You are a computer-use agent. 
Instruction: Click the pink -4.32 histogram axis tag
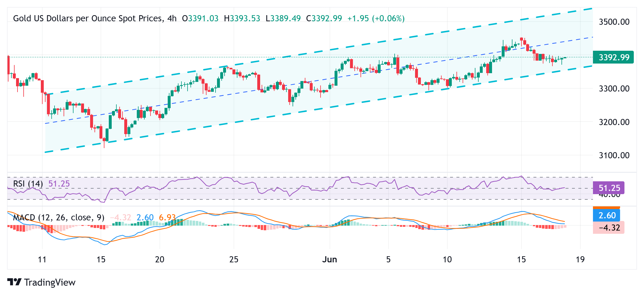pyautogui.click(x=609, y=227)
